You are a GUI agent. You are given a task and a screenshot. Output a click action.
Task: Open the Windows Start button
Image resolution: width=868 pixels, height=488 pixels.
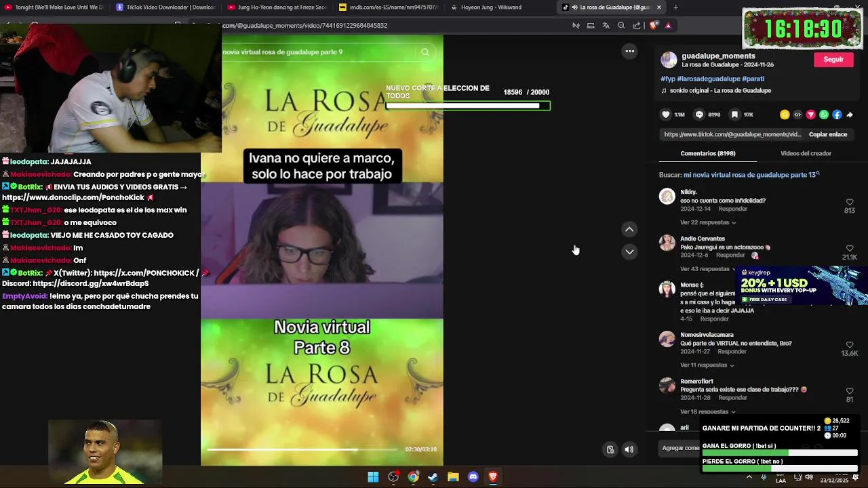tap(373, 477)
